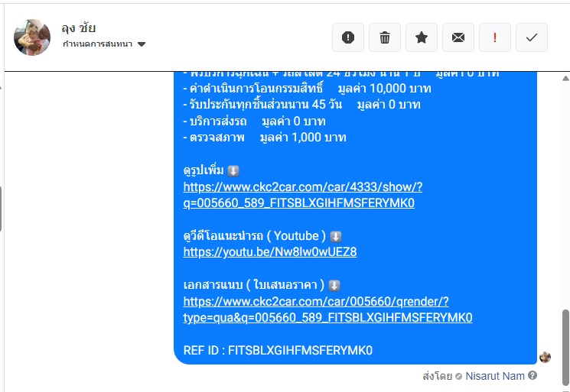Viewport: 570px width, 392px height.
Task: Open the ckc2car qrender quotation link
Action: coord(327,309)
